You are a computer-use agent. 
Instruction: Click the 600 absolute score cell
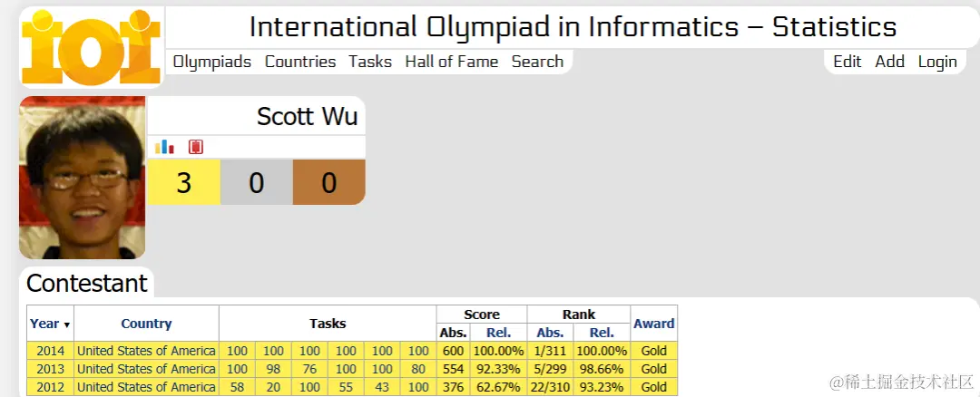point(453,351)
